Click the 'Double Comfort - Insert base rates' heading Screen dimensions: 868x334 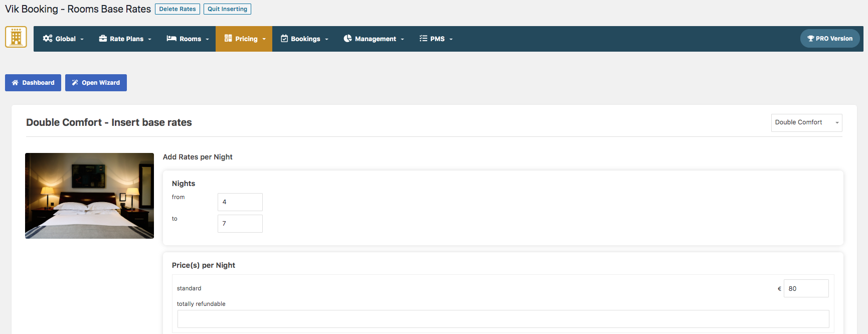[109, 122]
